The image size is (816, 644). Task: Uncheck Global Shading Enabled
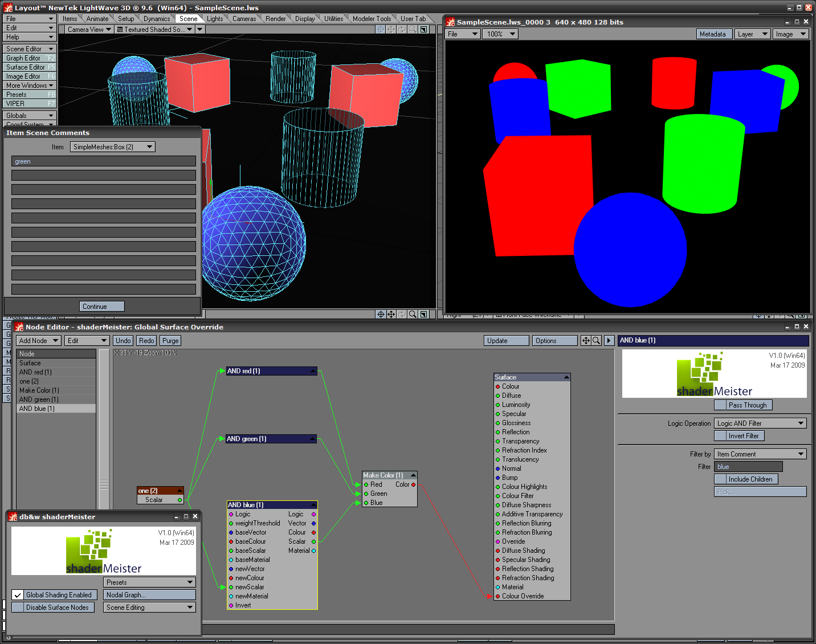[18, 595]
